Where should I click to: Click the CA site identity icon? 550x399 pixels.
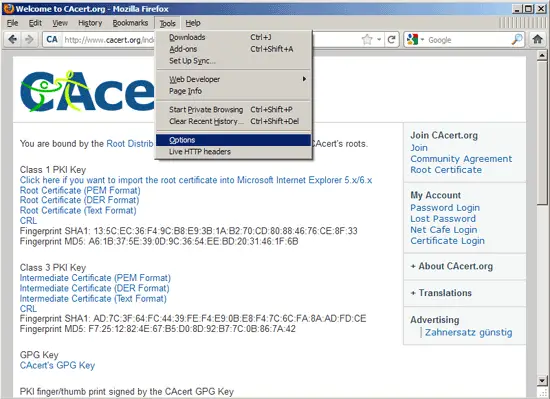click(x=52, y=39)
